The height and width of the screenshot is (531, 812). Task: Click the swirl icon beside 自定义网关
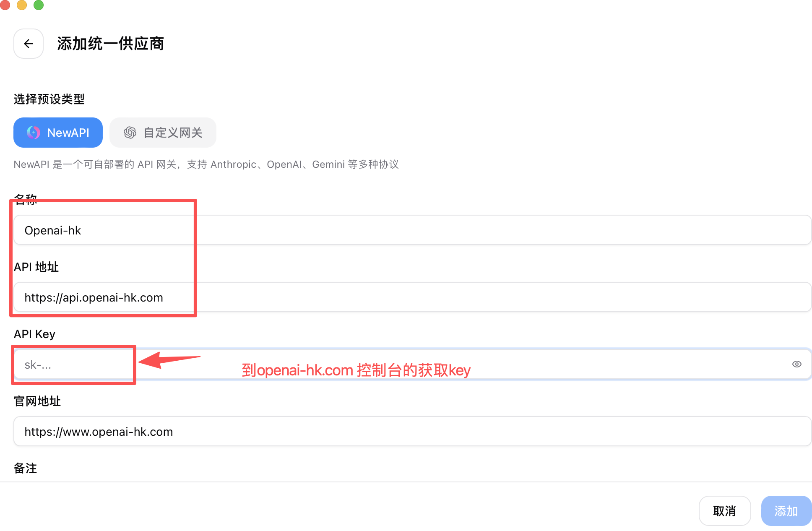(x=130, y=133)
